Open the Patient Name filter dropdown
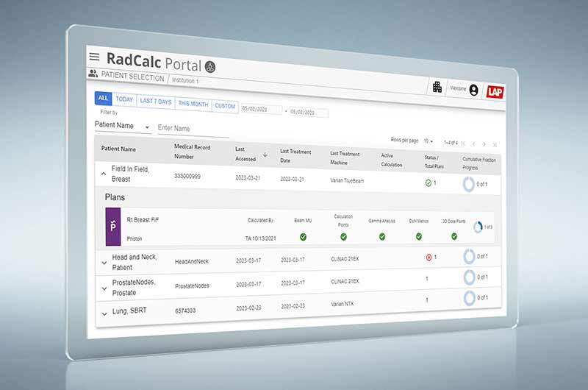 [x=122, y=126]
